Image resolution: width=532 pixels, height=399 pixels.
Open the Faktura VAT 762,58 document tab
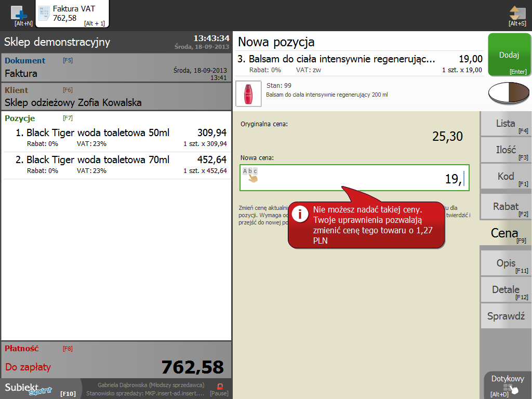pos(72,14)
